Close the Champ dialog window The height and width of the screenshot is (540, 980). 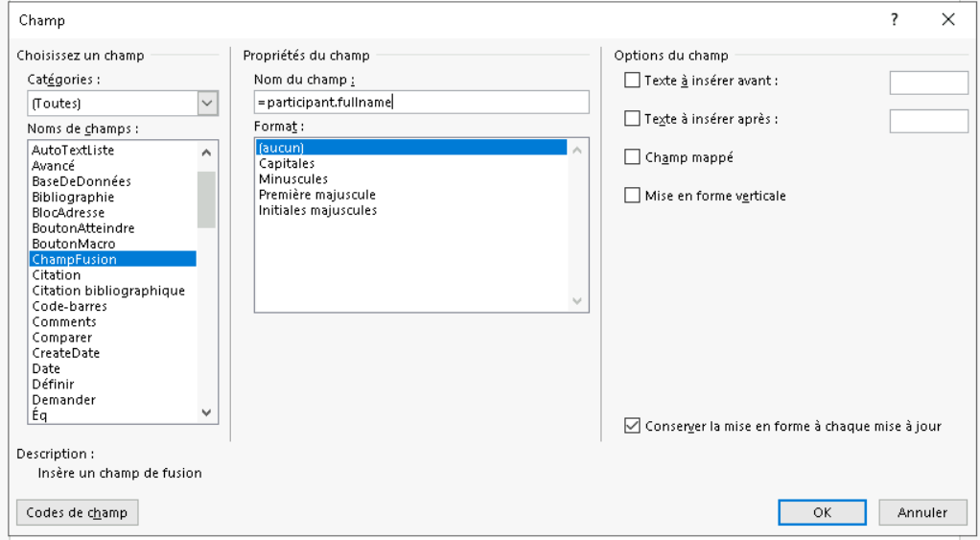[948, 19]
